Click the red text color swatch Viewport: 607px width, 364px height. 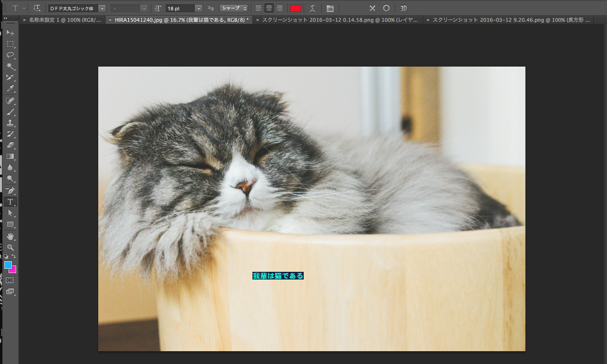295,8
